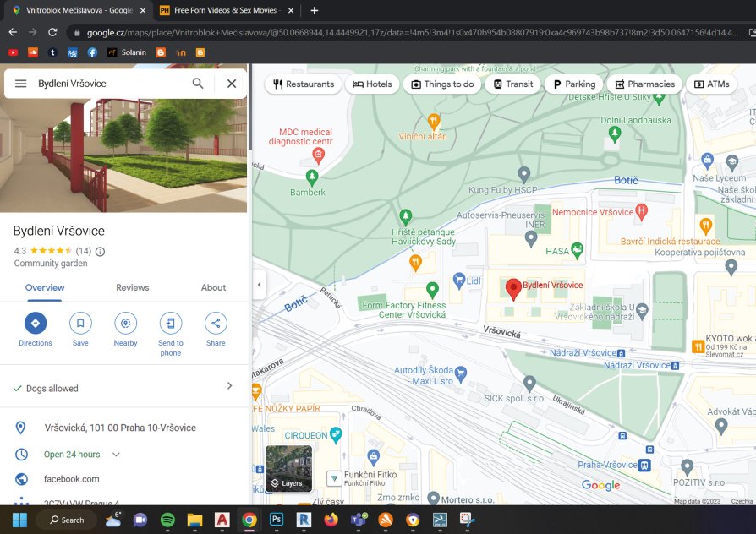Open the facebook.com website link
Viewport: 756px width, 534px height.
click(x=71, y=479)
